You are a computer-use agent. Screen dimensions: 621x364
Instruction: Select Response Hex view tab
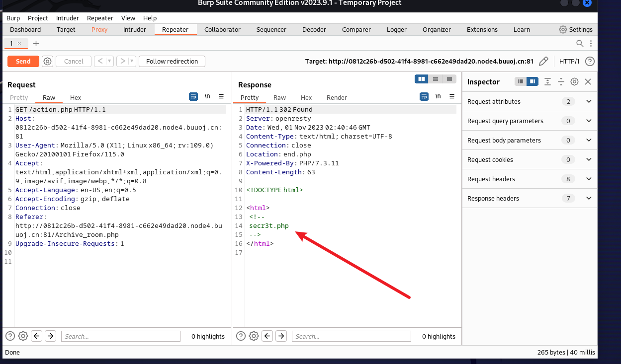tap(306, 97)
